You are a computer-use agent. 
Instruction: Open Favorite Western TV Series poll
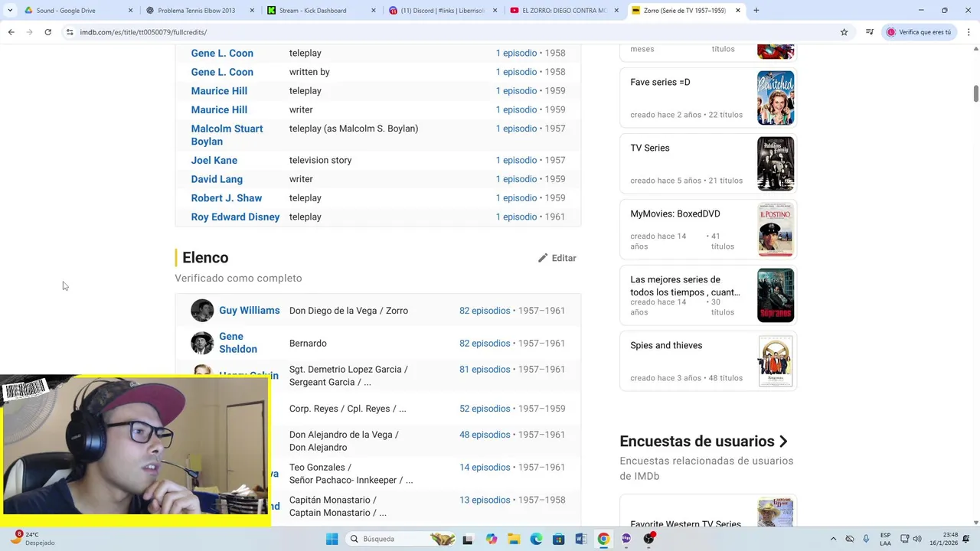tap(686, 524)
